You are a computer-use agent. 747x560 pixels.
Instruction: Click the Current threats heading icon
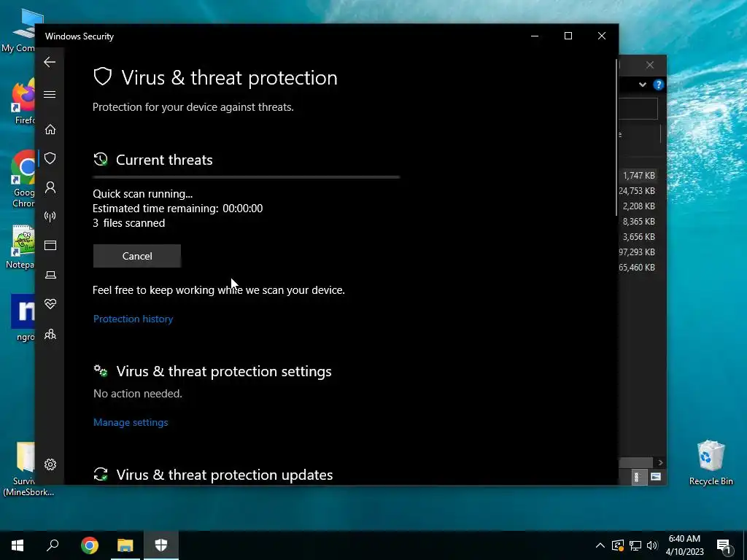[101, 160]
